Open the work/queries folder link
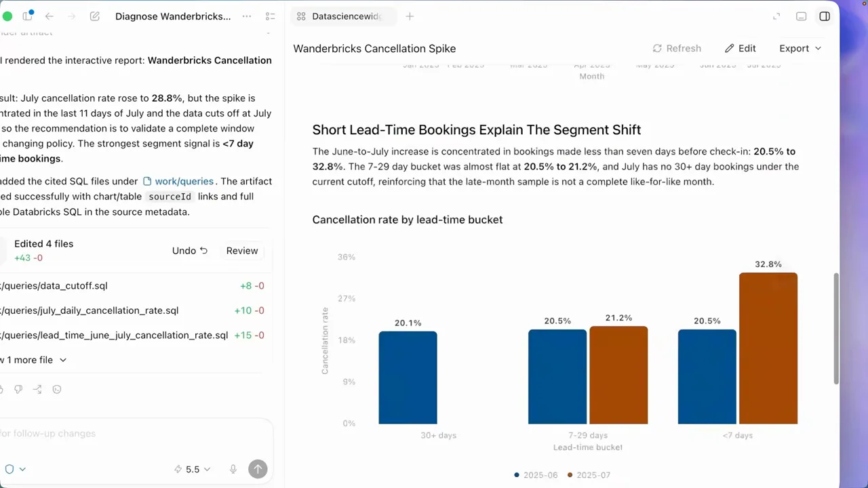Image resolution: width=868 pixels, height=488 pixels. 178,181
